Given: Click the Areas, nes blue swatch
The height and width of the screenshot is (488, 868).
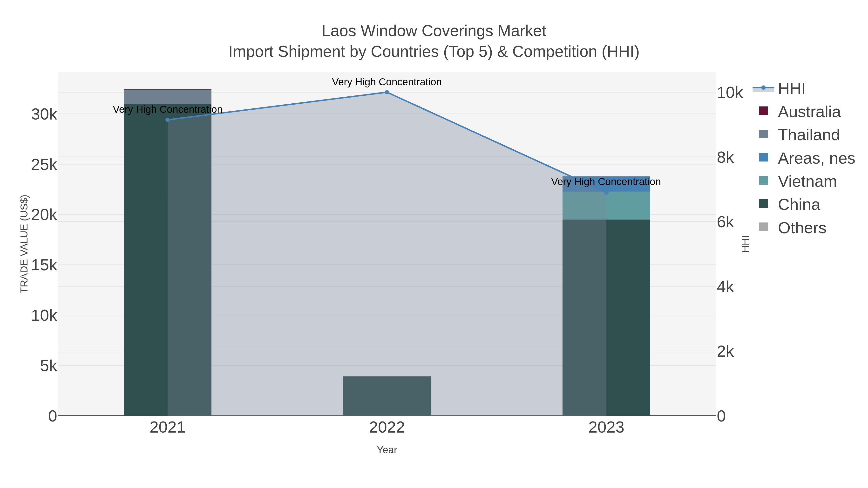Looking at the screenshot, I should click(763, 157).
